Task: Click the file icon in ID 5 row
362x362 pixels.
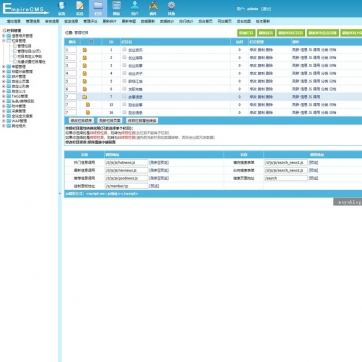Action: coord(85,81)
